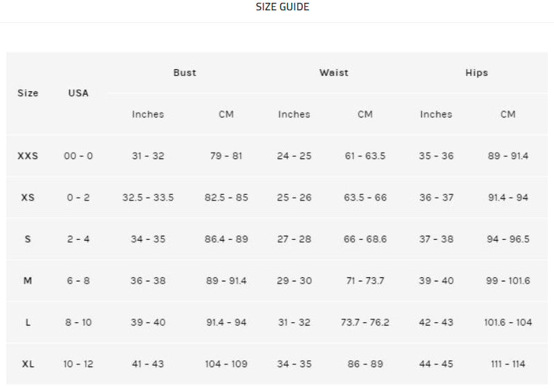Select bust CM value 104 - 109

[x=226, y=364]
